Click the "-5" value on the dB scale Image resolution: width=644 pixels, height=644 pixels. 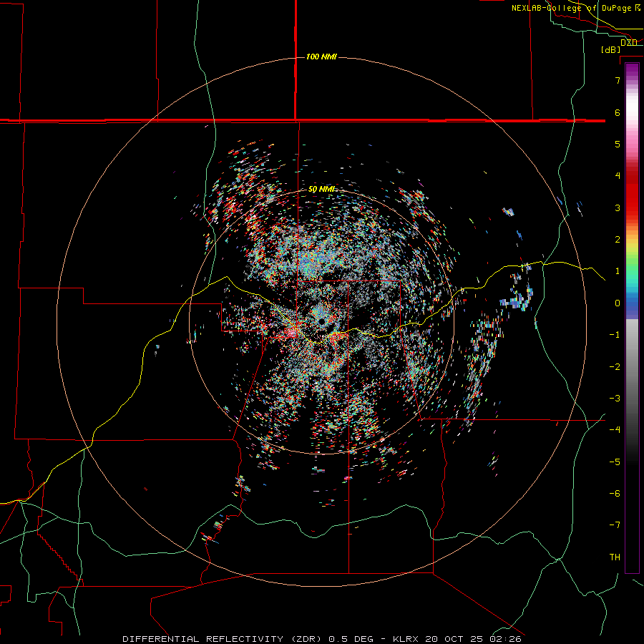pos(615,462)
